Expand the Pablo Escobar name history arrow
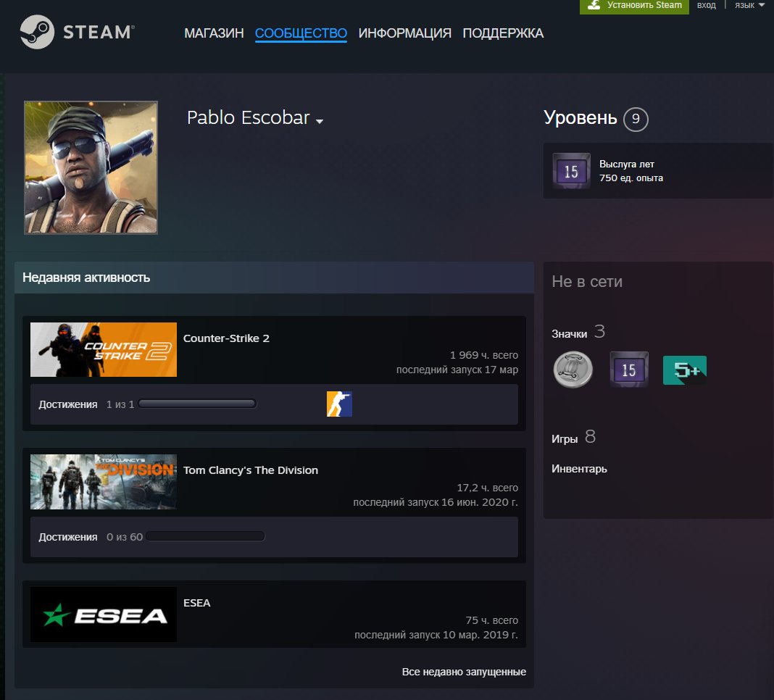 click(x=320, y=121)
